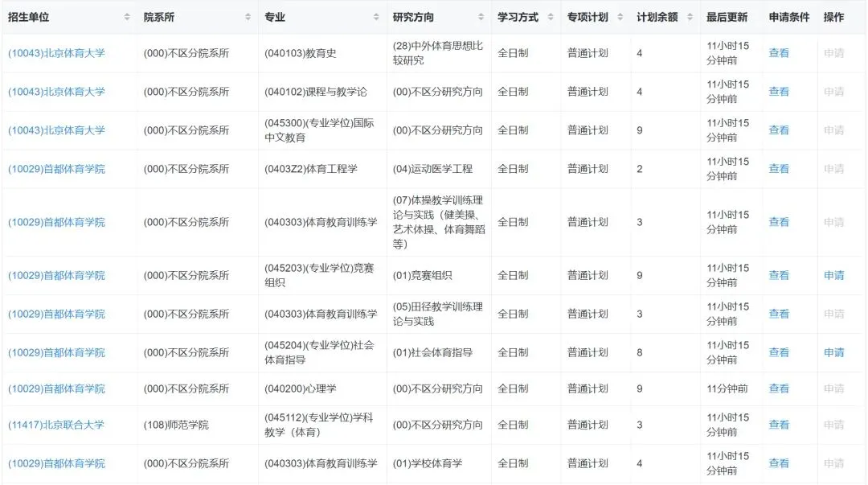868x485 pixels.
Task: Open 北京体育大学 link in the 教育史 row
Action: (56, 53)
